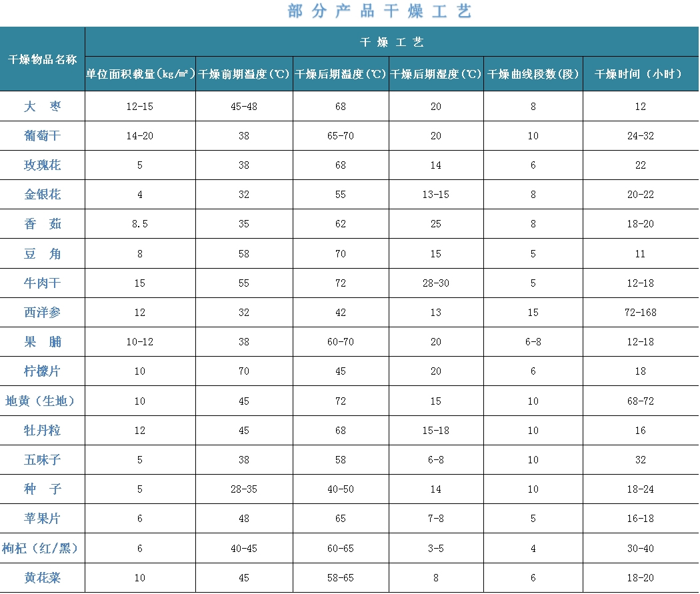This screenshot has width=700, height=594.
Task: Click the merged 干燥工艺 header cell
Action: 391,42
